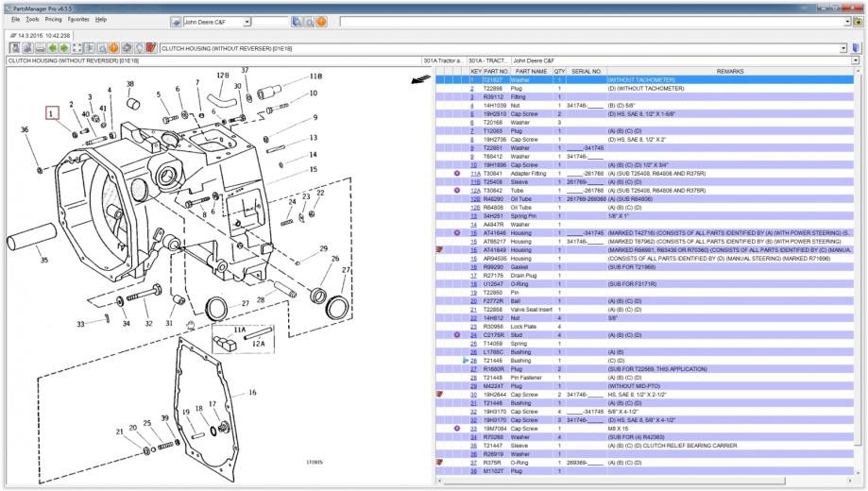Expand the top-right search field dropdown
The height and width of the screenshot is (491, 868).
coord(846,21)
